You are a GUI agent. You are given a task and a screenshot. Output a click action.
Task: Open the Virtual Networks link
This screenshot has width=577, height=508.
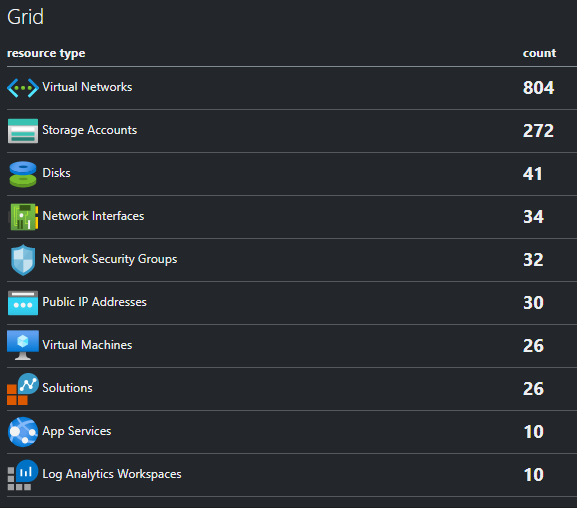[87, 87]
